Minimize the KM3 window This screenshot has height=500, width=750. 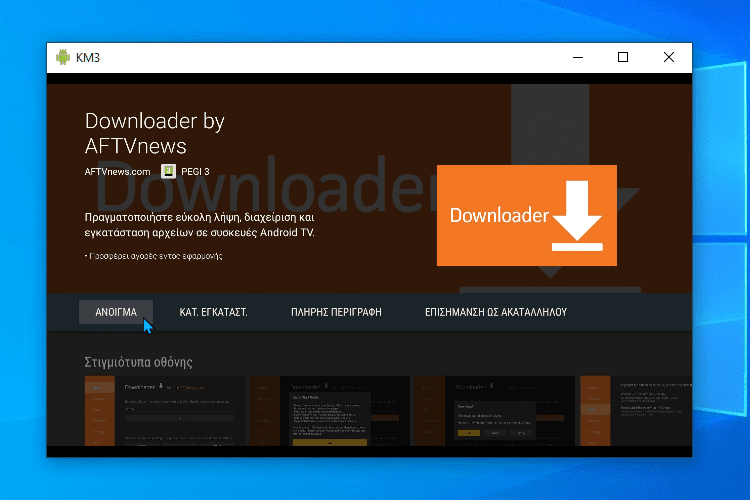pyautogui.click(x=578, y=57)
